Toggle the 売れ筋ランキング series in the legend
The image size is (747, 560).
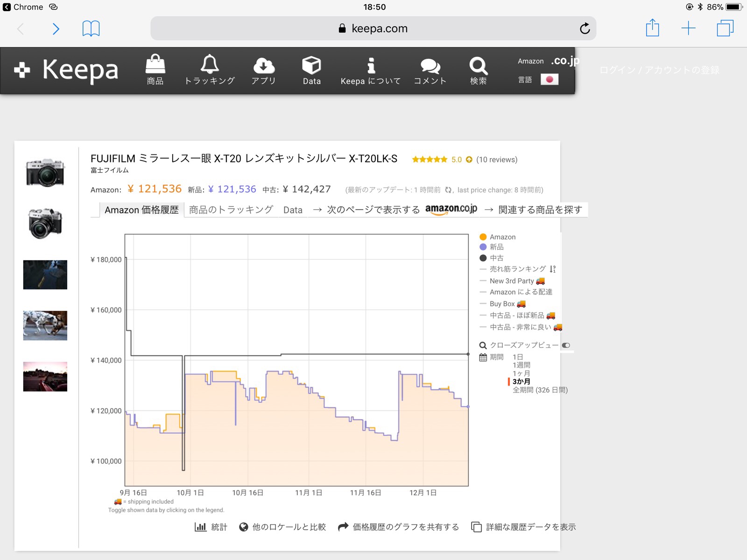pos(518,269)
